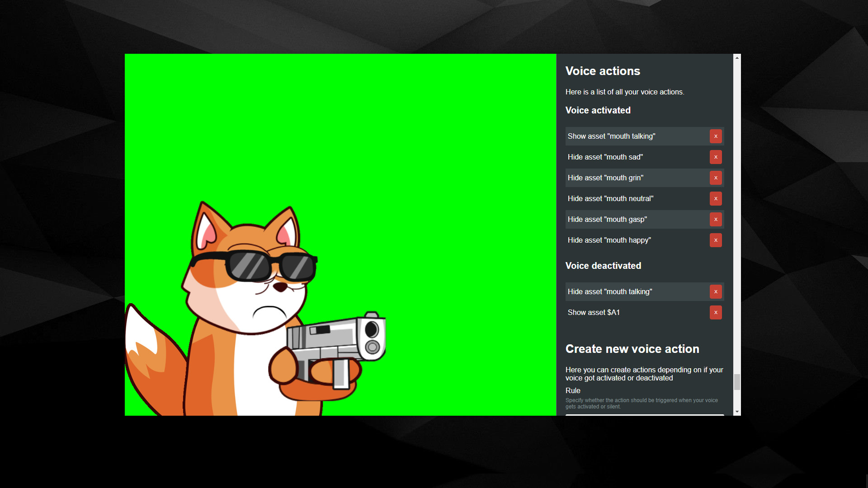Remove the Show asset $A1 action
Image resolution: width=868 pixels, height=488 pixels.
click(716, 312)
